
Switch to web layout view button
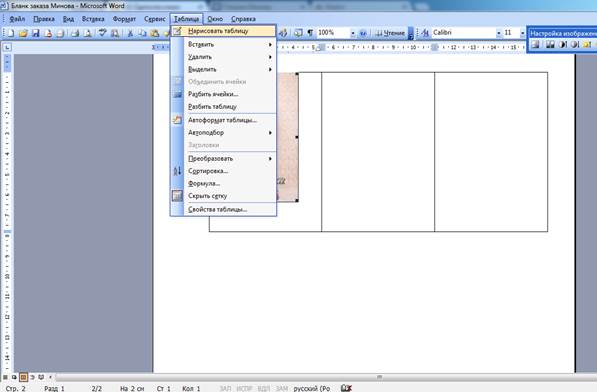coord(14,377)
